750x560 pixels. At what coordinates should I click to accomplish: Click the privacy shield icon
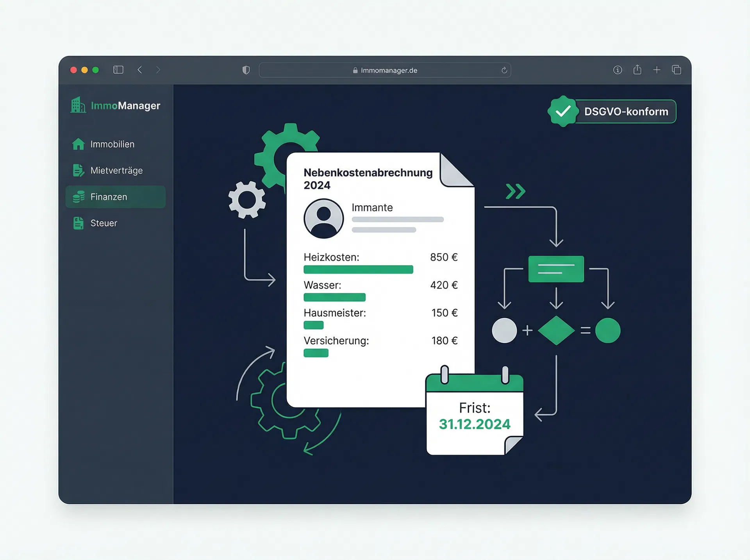tap(246, 70)
